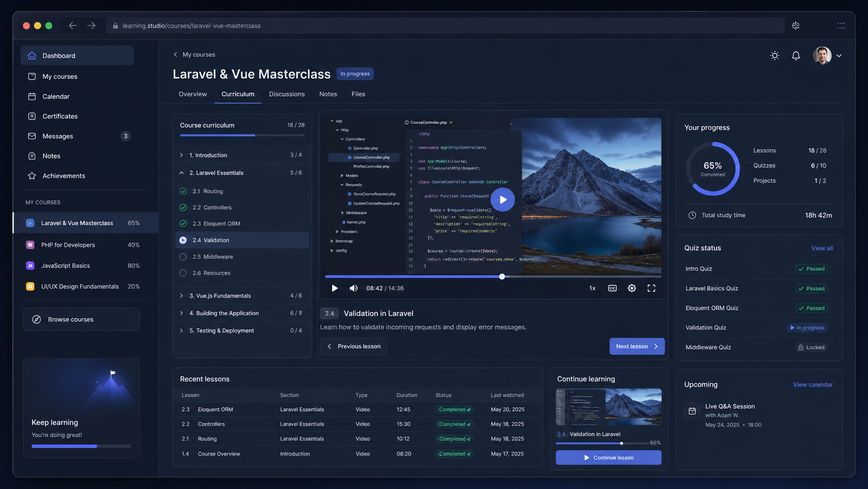The height and width of the screenshot is (489, 868).
Task: Toggle the light theme sun icon
Action: [775, 56]
